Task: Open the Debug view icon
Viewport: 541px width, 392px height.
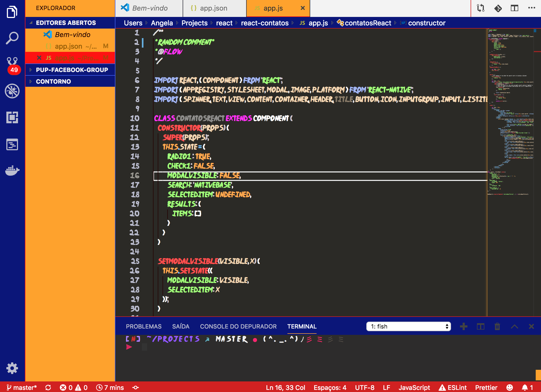Action: 12,91
